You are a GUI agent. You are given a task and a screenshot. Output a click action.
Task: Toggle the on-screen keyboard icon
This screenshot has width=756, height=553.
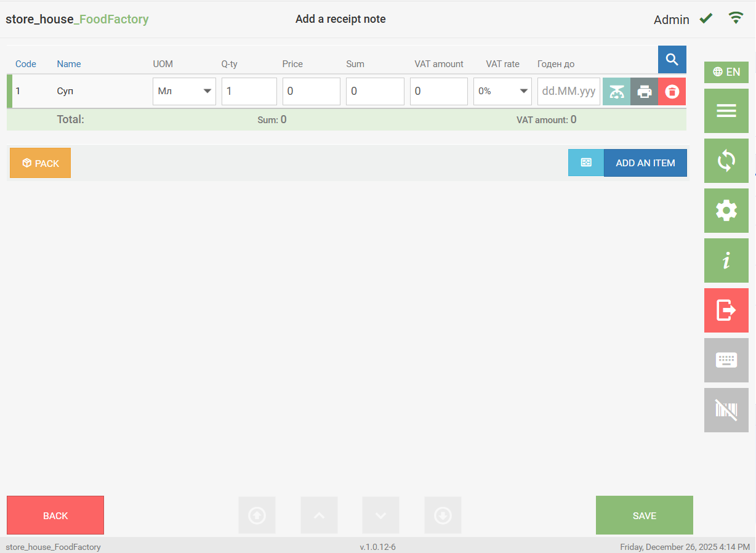pyautogui.click(x=726, y=360)
